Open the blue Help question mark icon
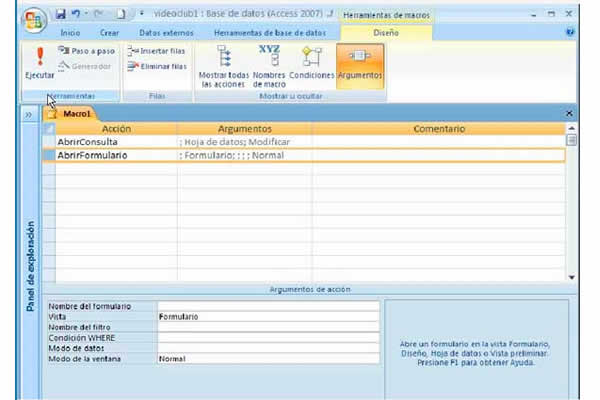This screenshot has width=600, height=400. coord(570,32)
